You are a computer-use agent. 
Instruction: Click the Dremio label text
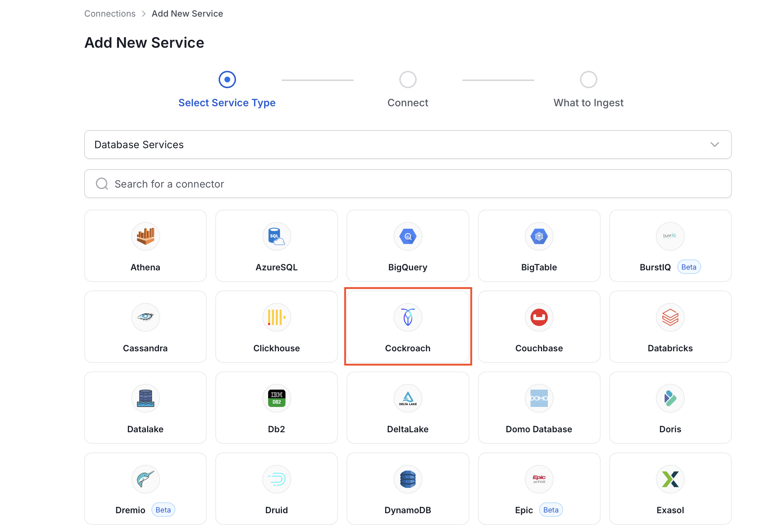click(130, 510)
